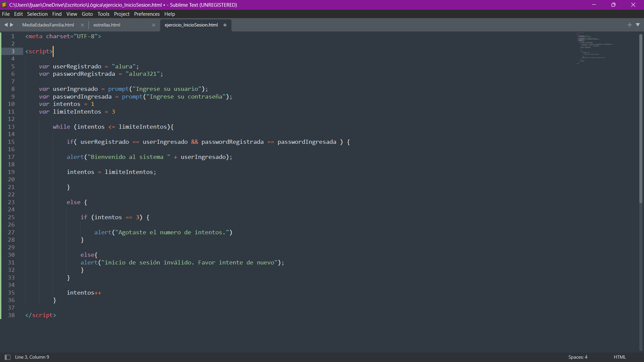Click line number 25 in gutter
This screenshot has width=644, height=362.
[11, 217]
